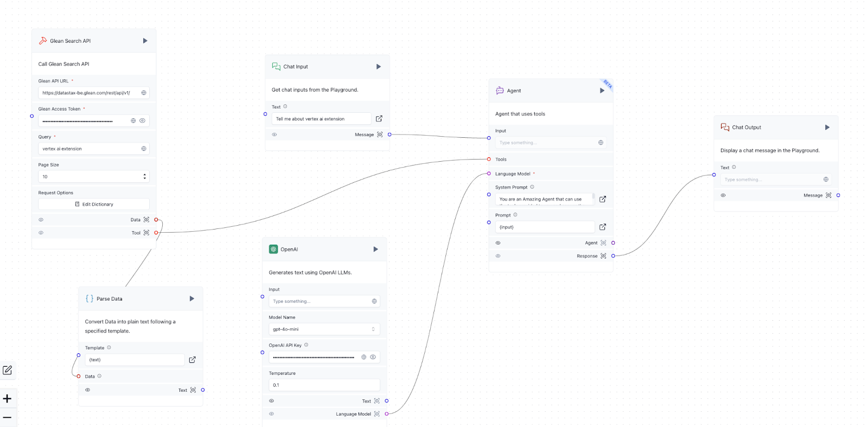Image resolution: width=868 pixels, height=427 pixels.
Task: Click the OpenAI logo icon
Action: [x=273, y=249]
